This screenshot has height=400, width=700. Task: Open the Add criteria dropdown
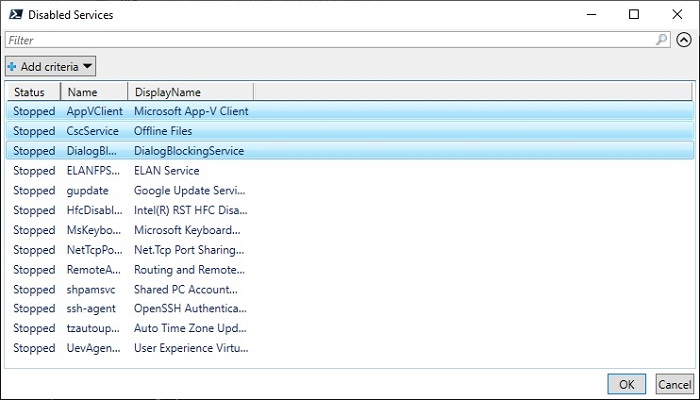50,67
